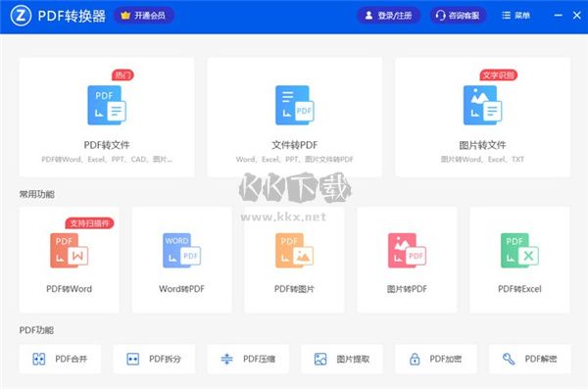The height and width of the screenshot is (389, 588).
Task: Click the PDF转Word orange icon
Action: pos(70,251)
